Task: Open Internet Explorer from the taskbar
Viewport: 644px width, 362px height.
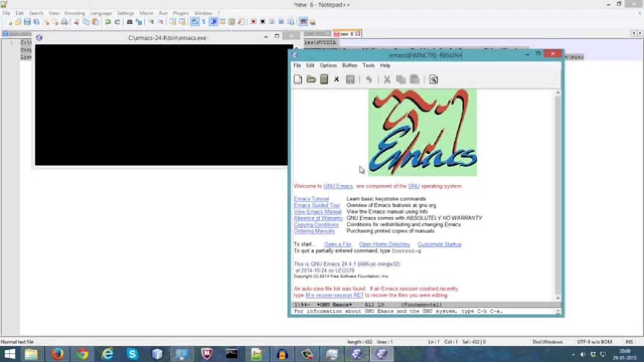Action: 107,354
